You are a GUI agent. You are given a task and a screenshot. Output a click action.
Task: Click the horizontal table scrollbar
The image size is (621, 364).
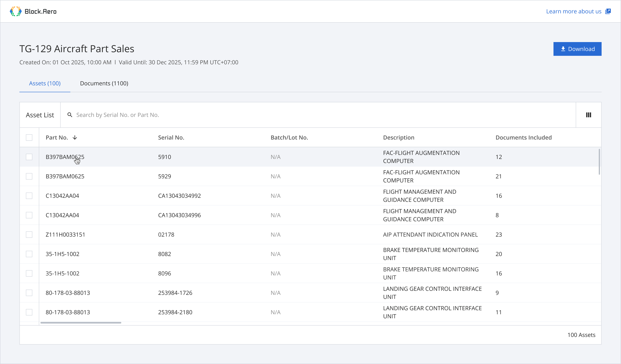coord(81,323)
